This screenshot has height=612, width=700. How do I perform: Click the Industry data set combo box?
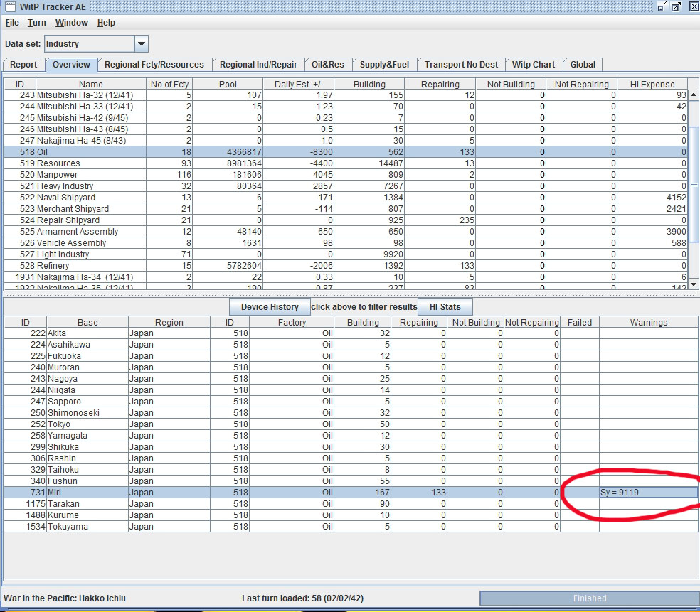click(x=96, y=44)
